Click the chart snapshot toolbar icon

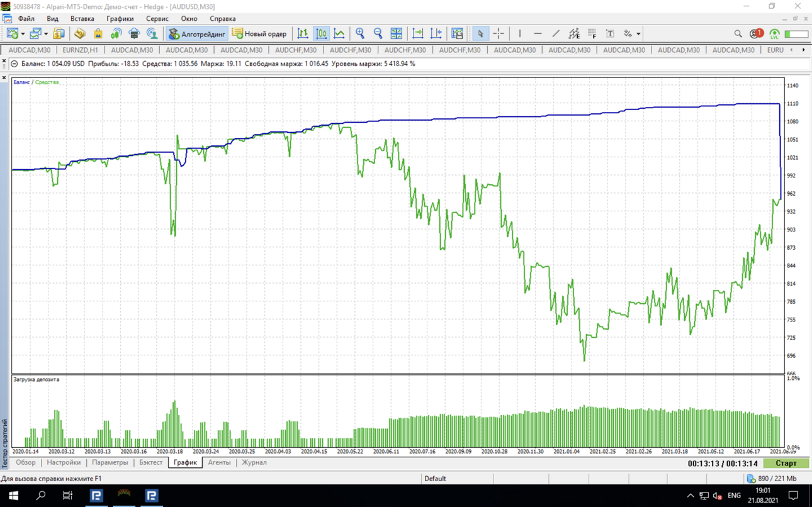457,33
